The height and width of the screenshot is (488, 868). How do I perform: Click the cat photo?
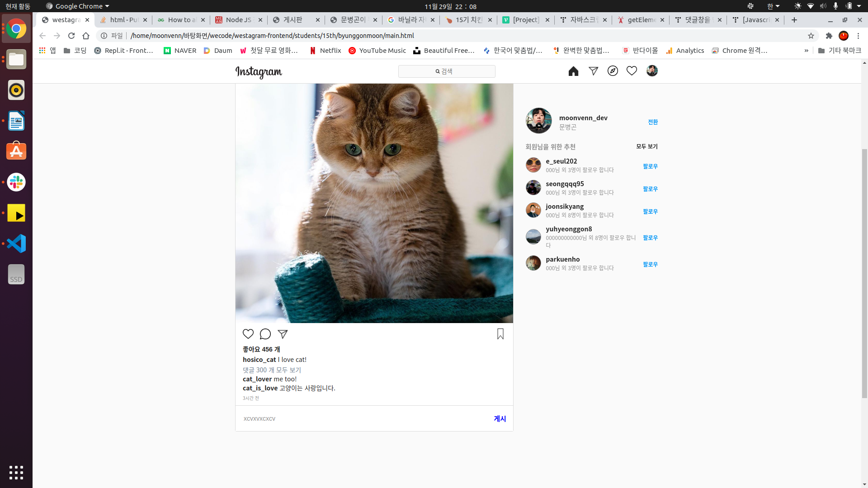[x=374, y=203]
